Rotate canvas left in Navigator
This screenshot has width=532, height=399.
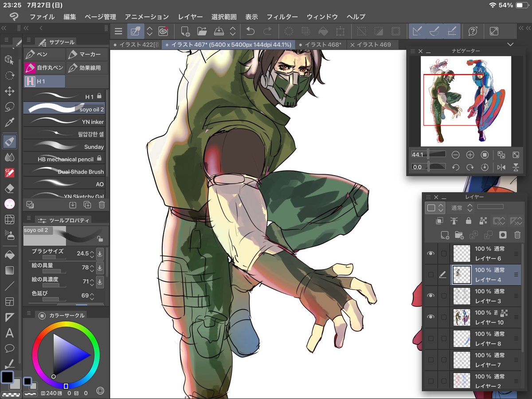(x=455, y=167)
